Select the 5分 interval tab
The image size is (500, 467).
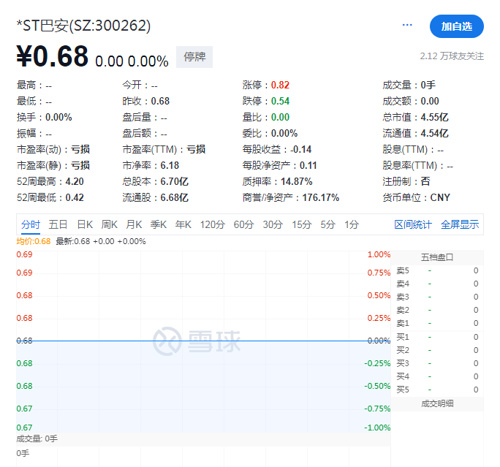coord(328,225)
